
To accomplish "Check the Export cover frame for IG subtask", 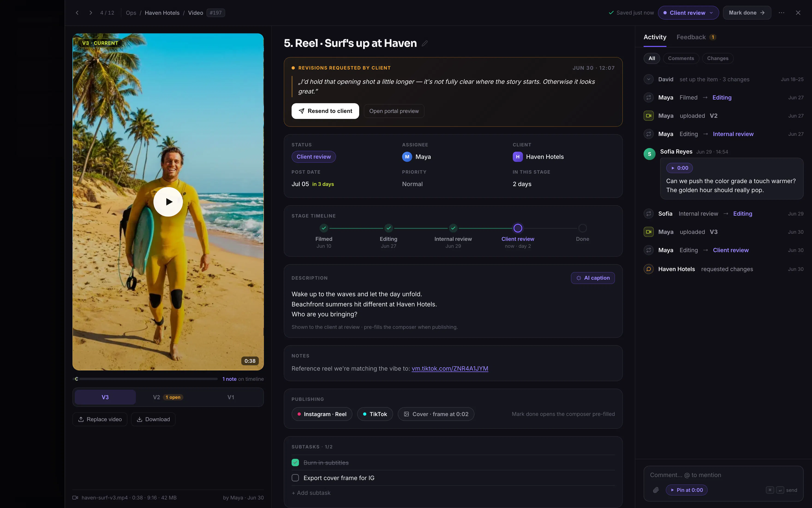I will point(295,478).
